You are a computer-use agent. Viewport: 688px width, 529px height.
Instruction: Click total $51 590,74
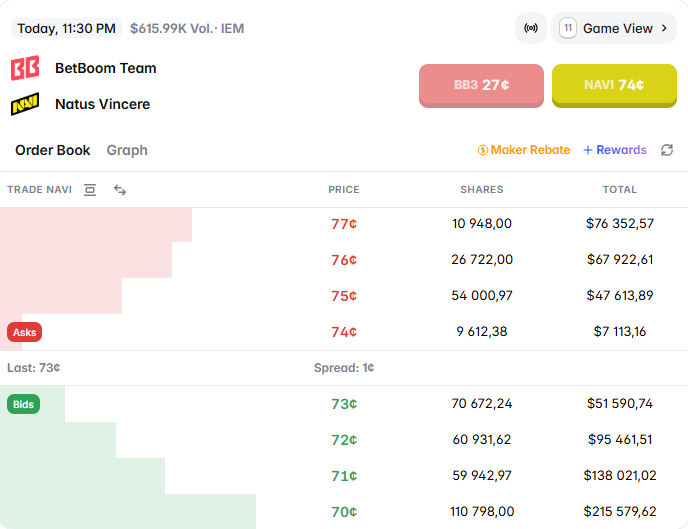tap(620, 404)
